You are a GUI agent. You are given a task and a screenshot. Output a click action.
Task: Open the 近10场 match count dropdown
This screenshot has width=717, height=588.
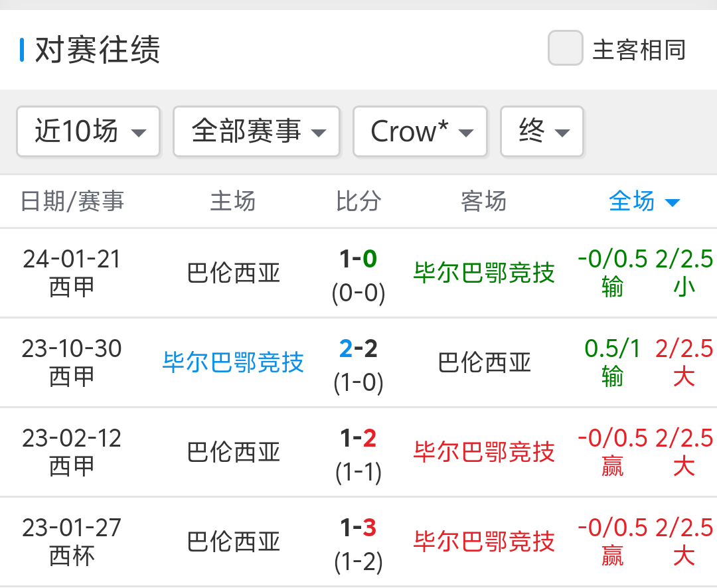click(x=88, y=131)
